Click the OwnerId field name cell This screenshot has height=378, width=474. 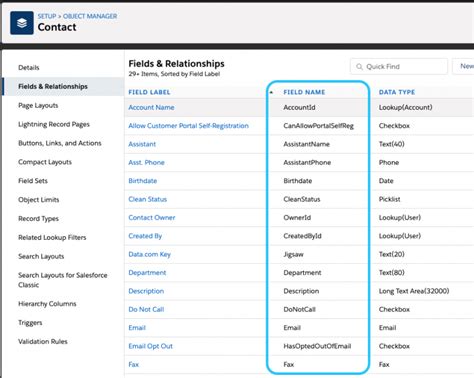point(297,217)
